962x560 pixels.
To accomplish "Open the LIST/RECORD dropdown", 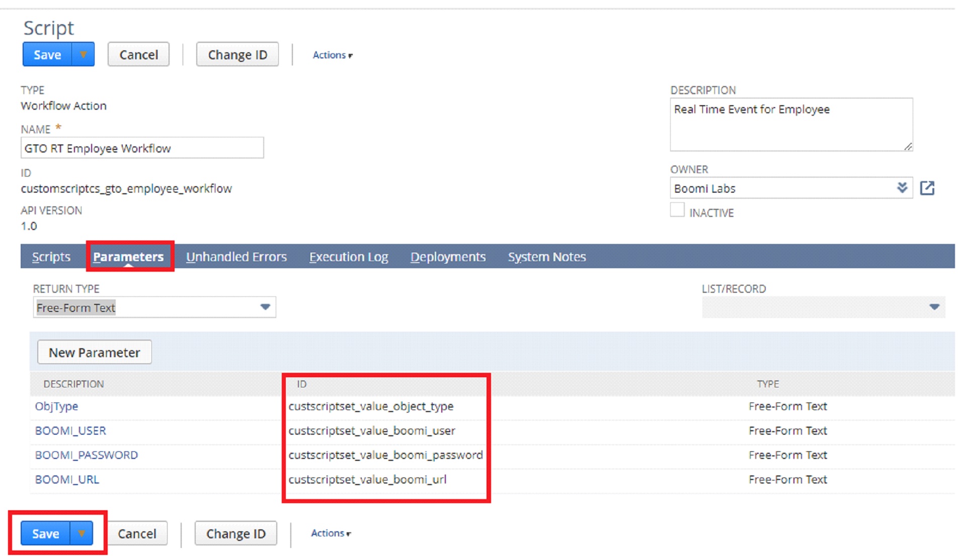I will (x=934, y=307).
